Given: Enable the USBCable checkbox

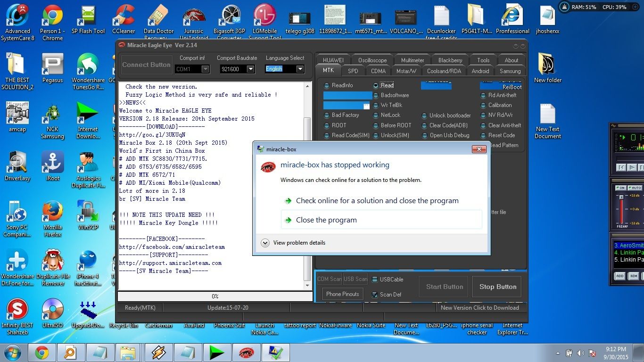Looking at the screenshot, I should [375, 280].
